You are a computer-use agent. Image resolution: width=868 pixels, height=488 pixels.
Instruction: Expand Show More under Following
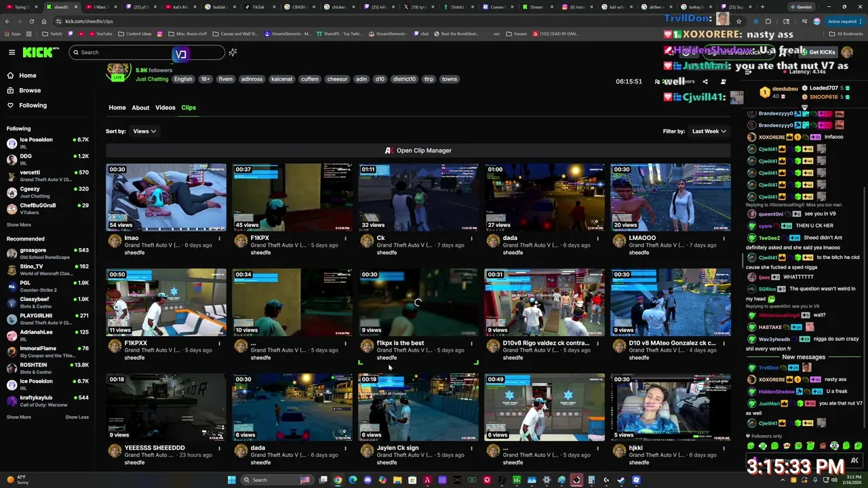(x=19, y=224)
